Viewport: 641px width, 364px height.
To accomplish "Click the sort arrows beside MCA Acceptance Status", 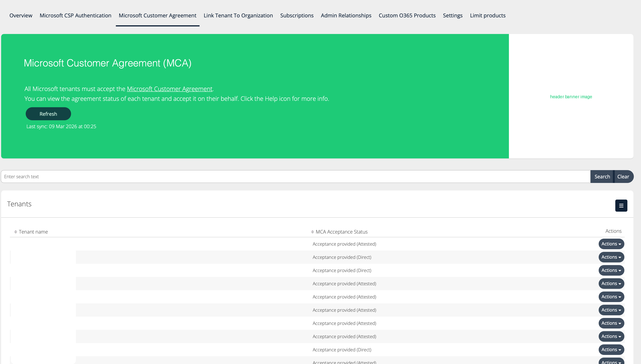I will click(x=313, y=232).
